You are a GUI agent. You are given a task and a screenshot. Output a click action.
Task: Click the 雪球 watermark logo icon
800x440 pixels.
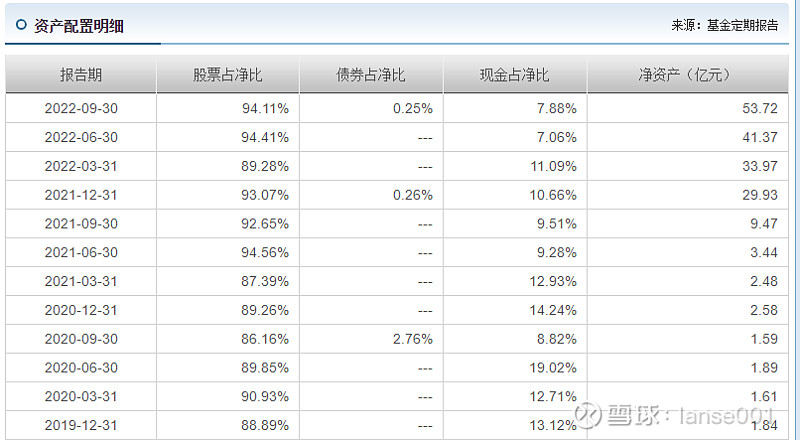pyautogui.click(x=588, y=414)
